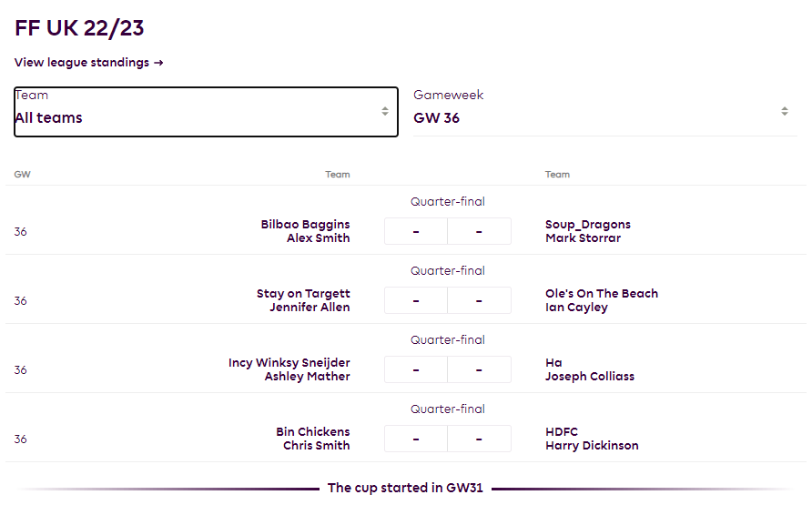
Task: Click the left Team column header
Action: pos(338,175)
